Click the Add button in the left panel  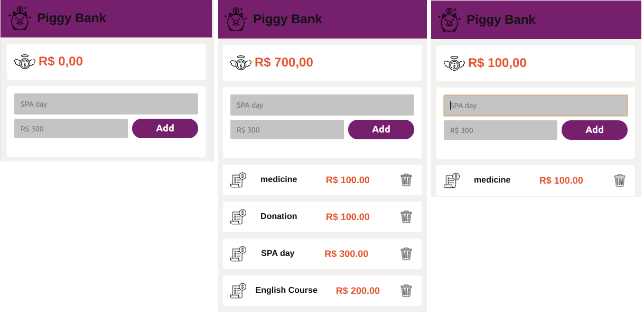pyautogui.click(x=165, y=128)
